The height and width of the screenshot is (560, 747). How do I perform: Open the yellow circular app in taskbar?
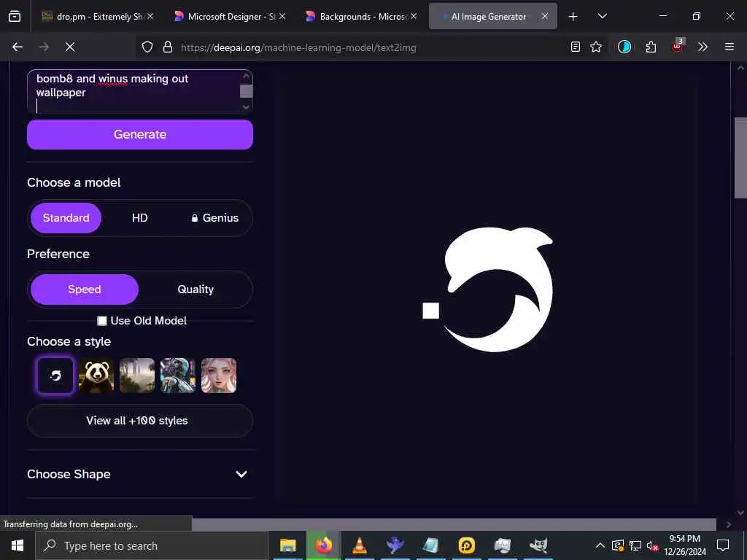(466, 545)
